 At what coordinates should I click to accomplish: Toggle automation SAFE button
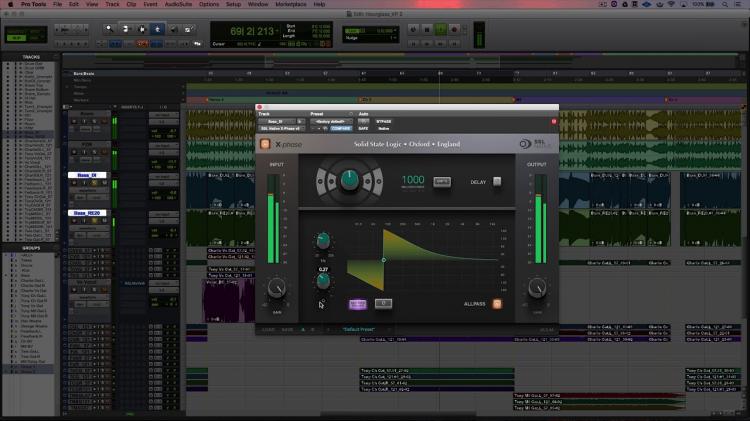tap(364, 128)
